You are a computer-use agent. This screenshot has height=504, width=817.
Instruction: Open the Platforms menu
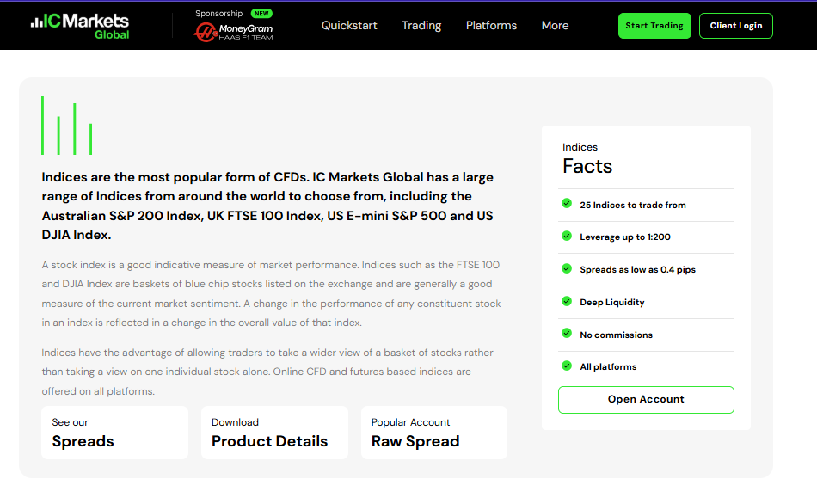click(491, 25)
